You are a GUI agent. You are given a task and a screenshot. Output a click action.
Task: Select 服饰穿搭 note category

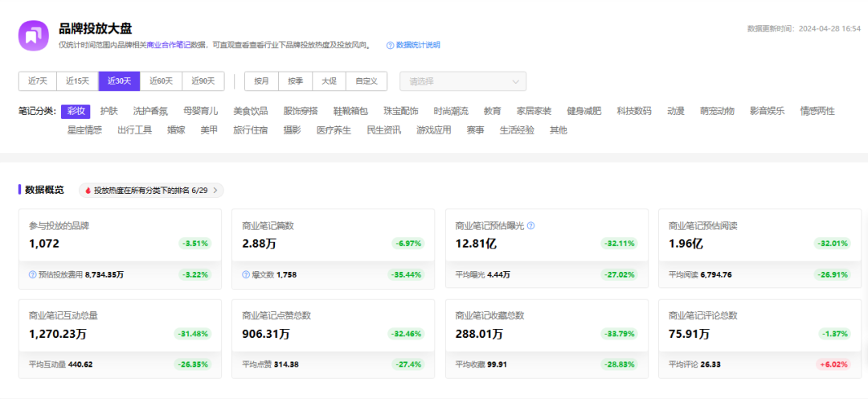(x=301, y=111)
